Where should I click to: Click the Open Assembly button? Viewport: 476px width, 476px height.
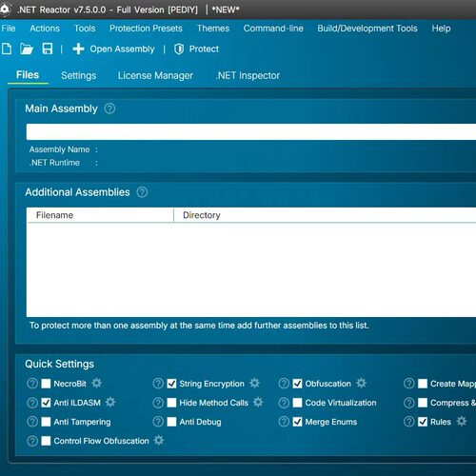pos(113,50)
